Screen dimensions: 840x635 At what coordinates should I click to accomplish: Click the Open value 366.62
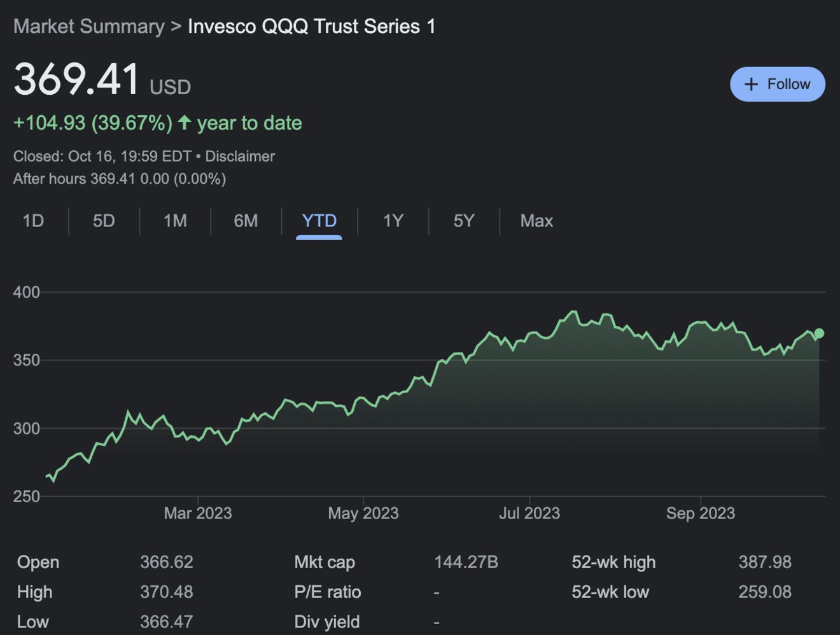point(167,562)
